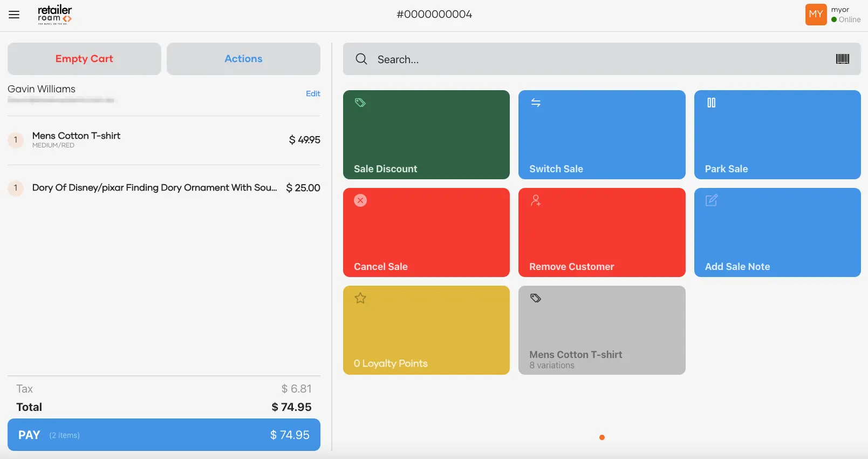This screenshot has height=459, width=868.
Task: Open the Sale Discount tile
Action: pyautogui.click(x=426, y=134)
